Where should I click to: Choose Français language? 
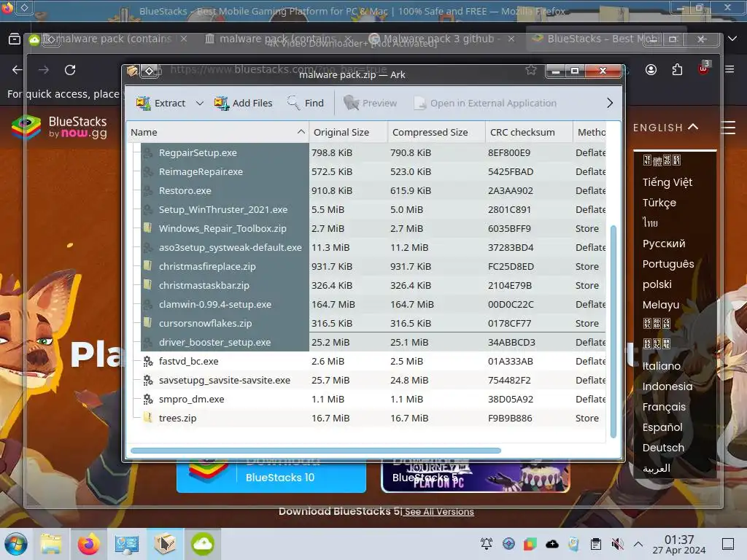click(x=664, y=407)
